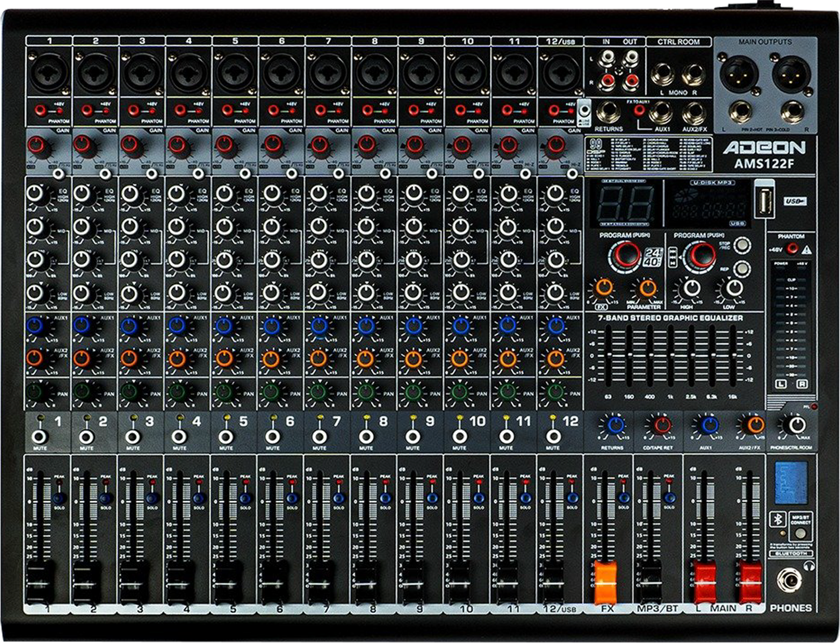Click the CTRL ROOM L output jack
Viewport: 840px width, 643px height.
coord(663,75)
